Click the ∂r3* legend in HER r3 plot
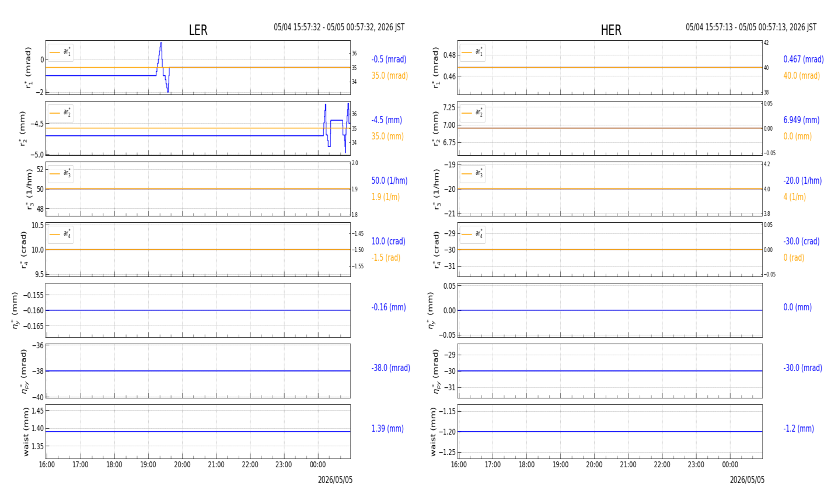Image resolution: width=824 pixels, height=504 pixels. 472,174
